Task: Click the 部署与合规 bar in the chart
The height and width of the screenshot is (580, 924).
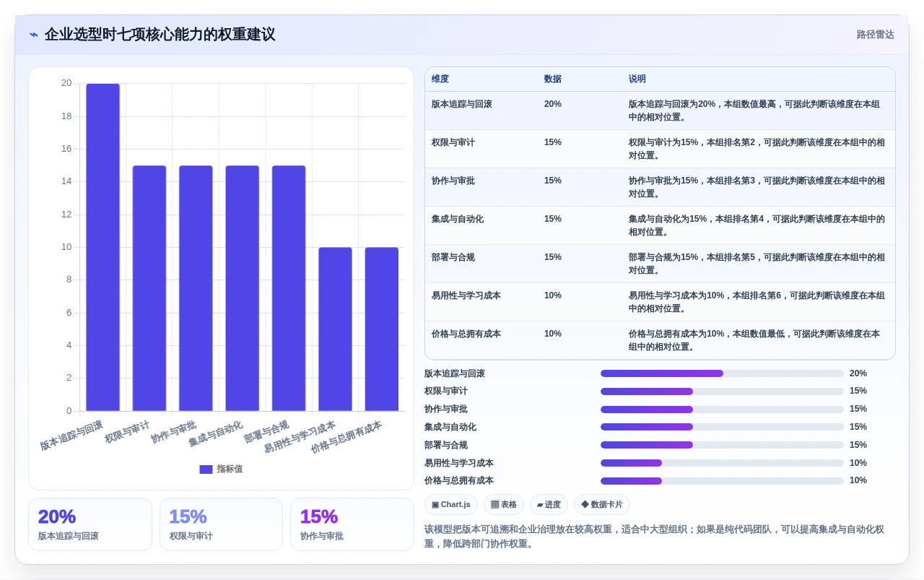Action: (x=289, y=289)
